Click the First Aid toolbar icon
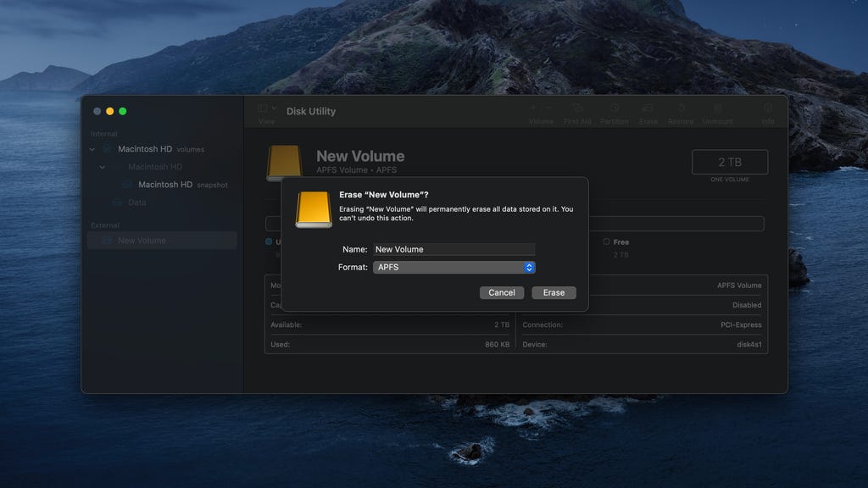 tap(577, 109)
